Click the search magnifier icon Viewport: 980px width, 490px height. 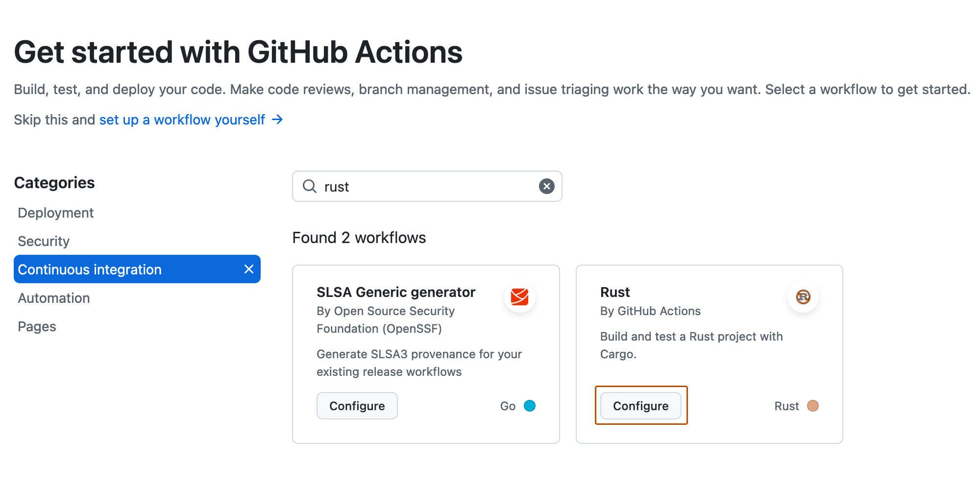[309, 186]
